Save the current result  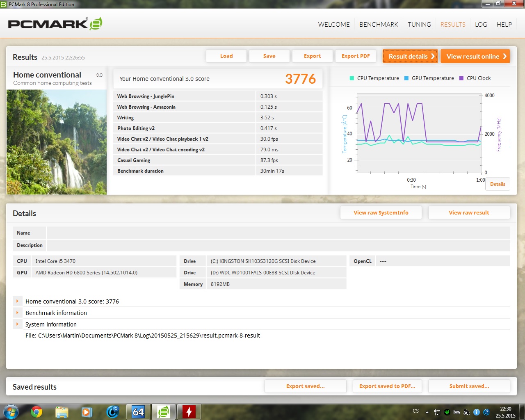[x=269, y=56]
